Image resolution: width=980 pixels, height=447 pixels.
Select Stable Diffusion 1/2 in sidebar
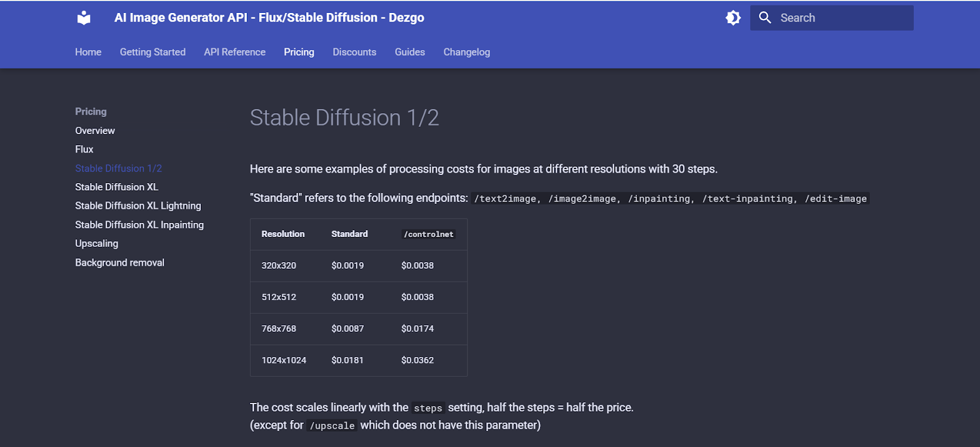pyautogui.click(x=118, y=168)
